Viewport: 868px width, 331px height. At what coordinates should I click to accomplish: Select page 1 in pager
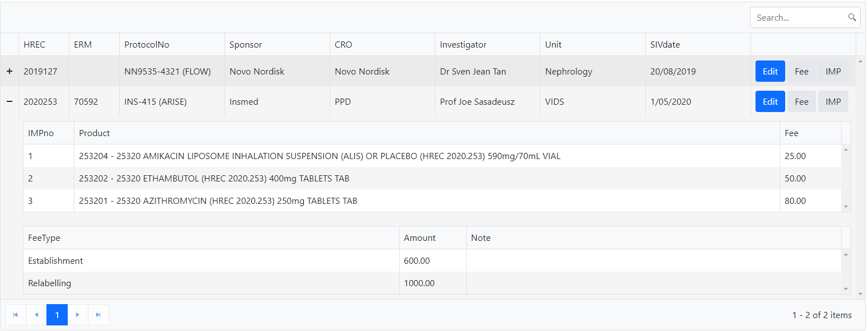click(57, 315)
